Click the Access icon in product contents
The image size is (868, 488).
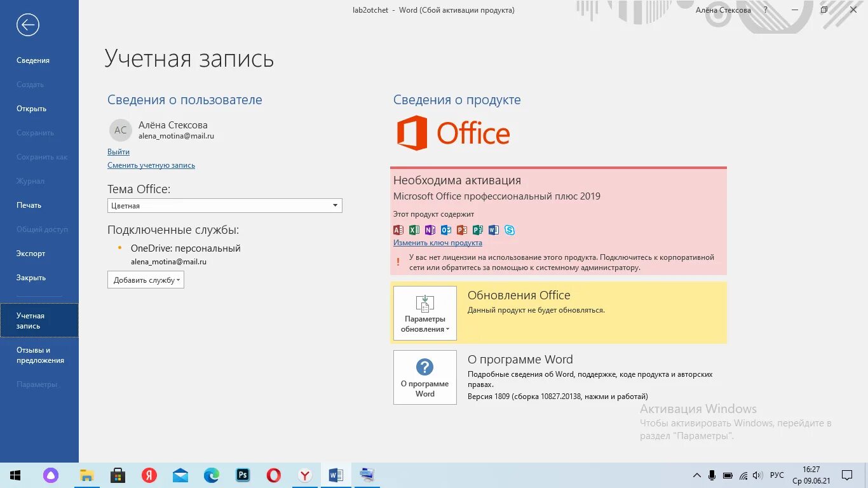[398, 230]
